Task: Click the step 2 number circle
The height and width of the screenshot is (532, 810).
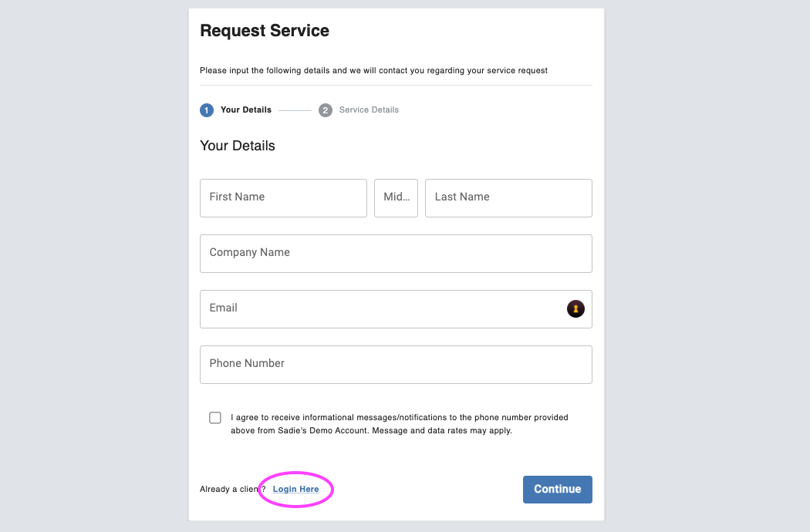Action: click(x=326, y=110)
